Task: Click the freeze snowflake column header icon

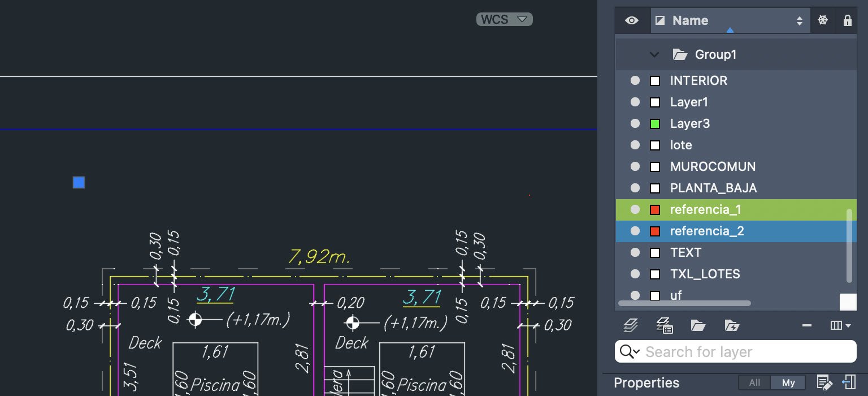Action: [x=823, y=21]
